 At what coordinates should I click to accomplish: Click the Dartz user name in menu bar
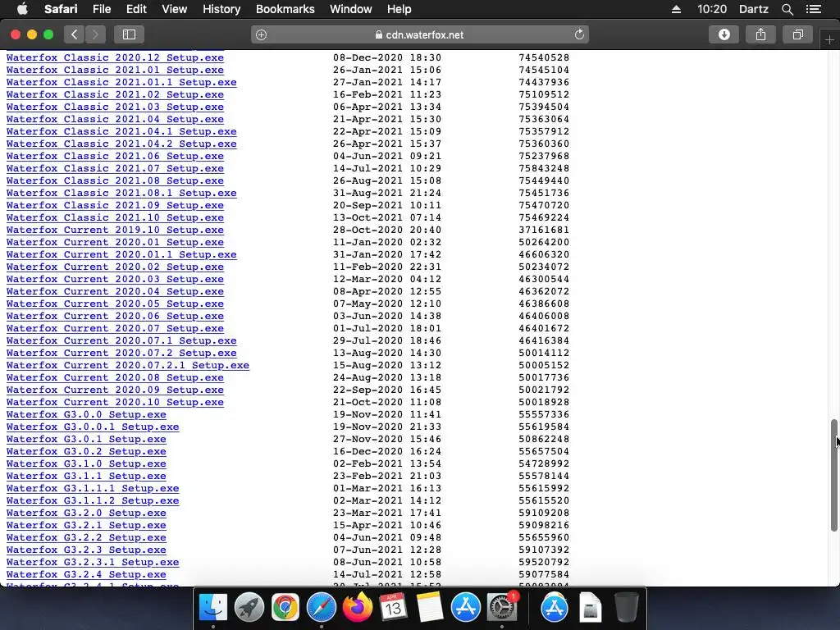pyautogui.click(x=754, y=9)
